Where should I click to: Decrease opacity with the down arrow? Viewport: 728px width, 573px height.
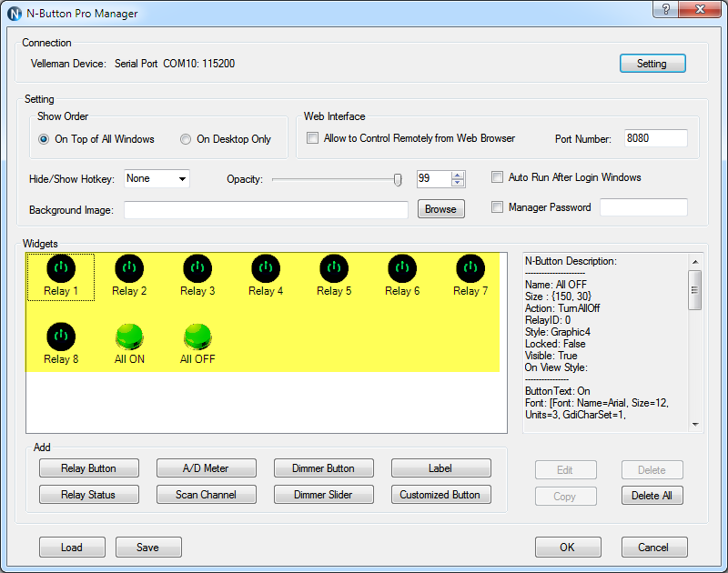458,182
